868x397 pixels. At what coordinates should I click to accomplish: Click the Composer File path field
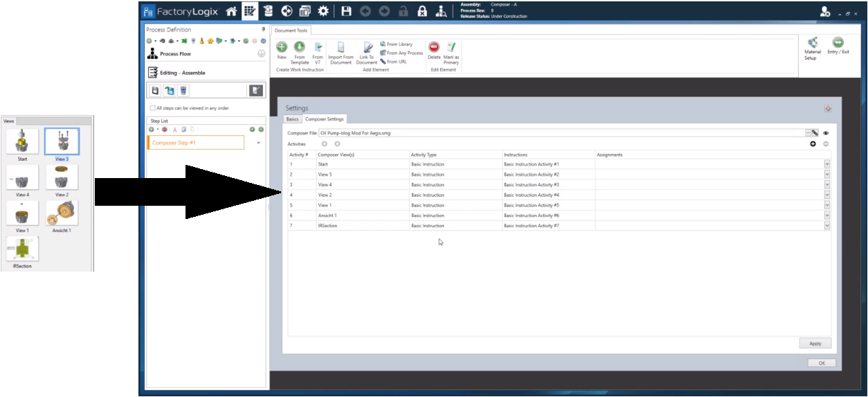(x=561, y=133)
